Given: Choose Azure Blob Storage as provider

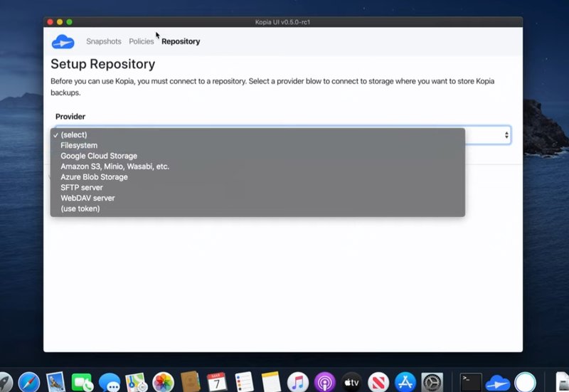Looking at the screenshot, I should pyautogui.click(x=94, y=177).
